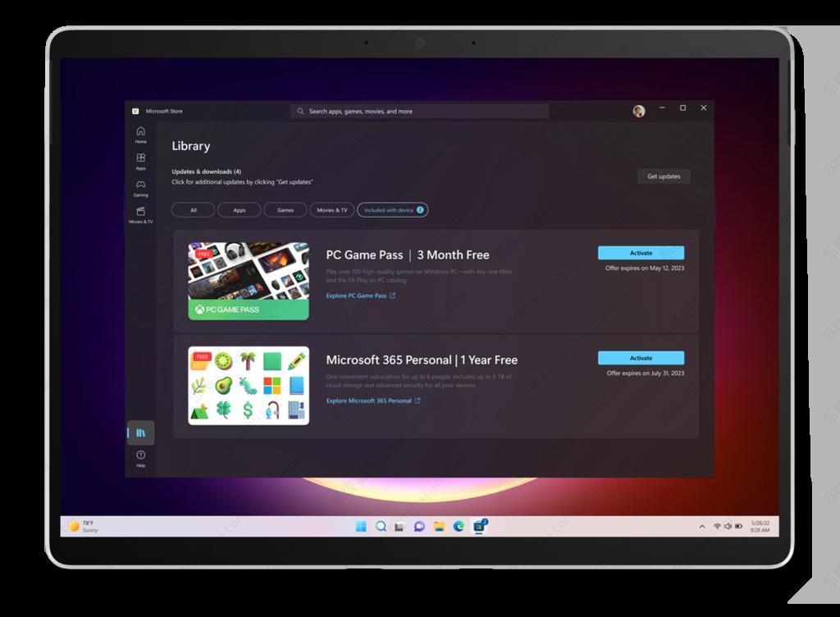840x617 pixels.
Task: Go to Movies & TV in the sidebar
Action: pos(140,216)
